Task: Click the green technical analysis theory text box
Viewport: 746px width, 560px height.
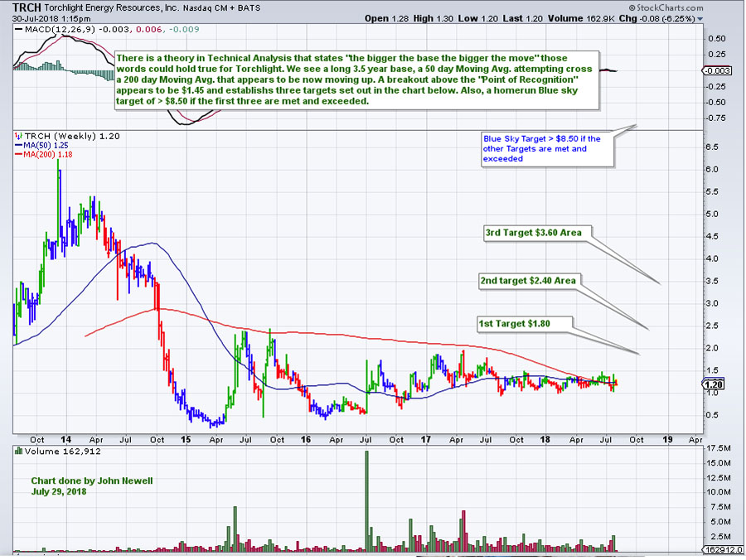Action: tap(356, 79)
